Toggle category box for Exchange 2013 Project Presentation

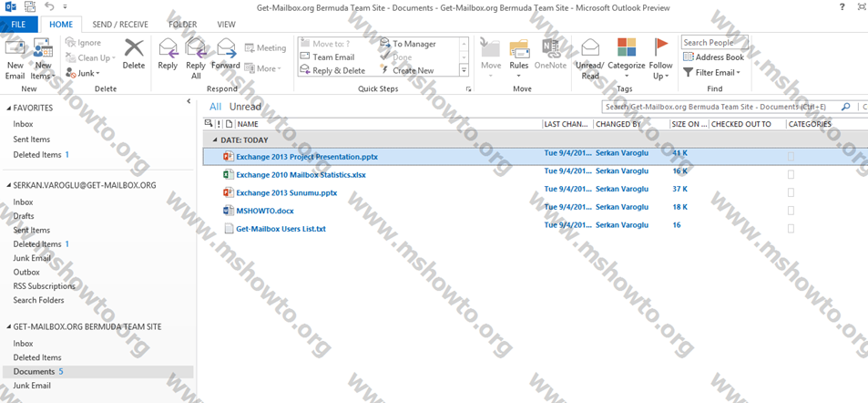point(791,157)
